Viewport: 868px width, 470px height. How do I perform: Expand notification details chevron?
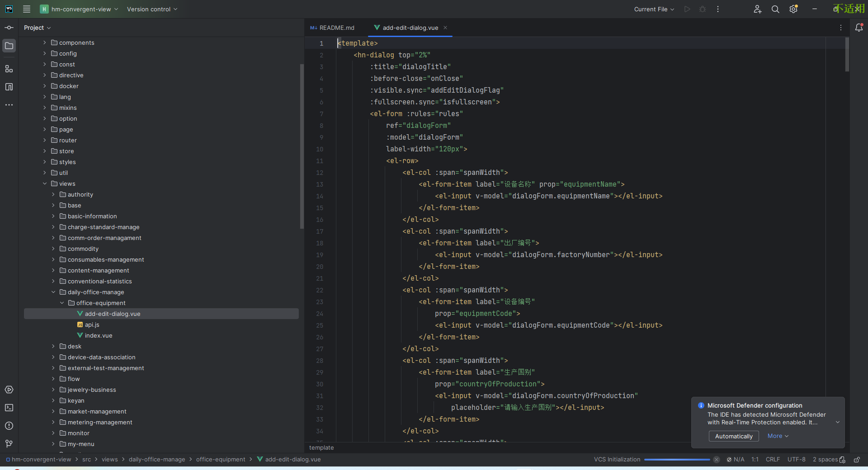click(838, 423)
